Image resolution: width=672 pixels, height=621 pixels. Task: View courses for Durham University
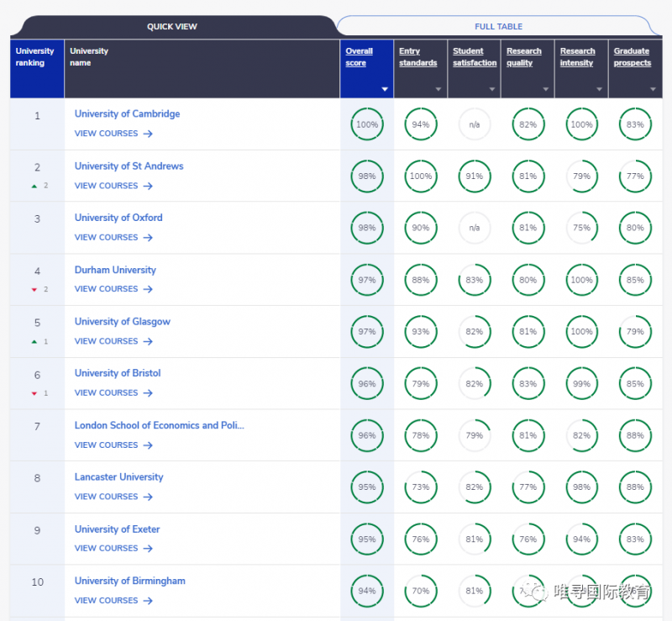(x=113, y=289)
